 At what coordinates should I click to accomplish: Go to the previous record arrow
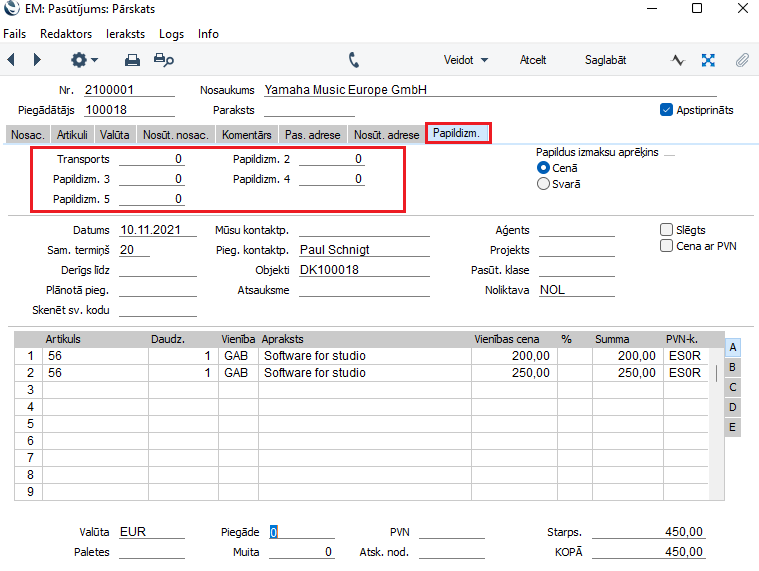[x=11, y=60]
